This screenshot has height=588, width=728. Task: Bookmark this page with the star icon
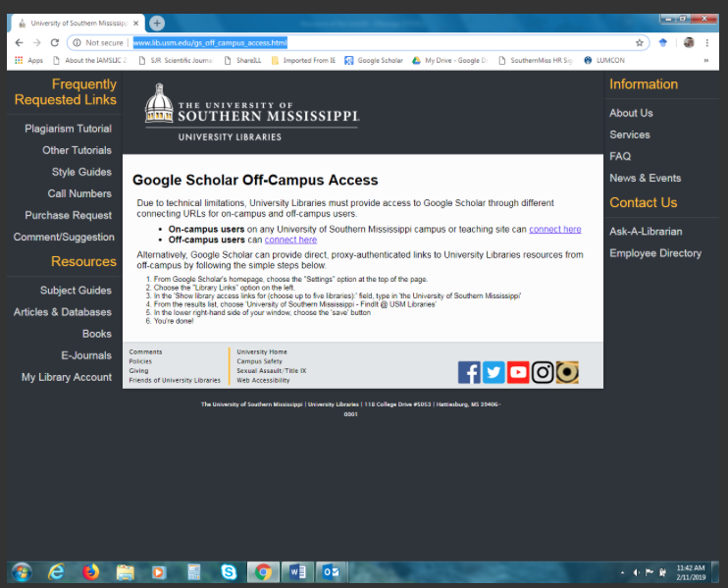(x=640, y=43)
